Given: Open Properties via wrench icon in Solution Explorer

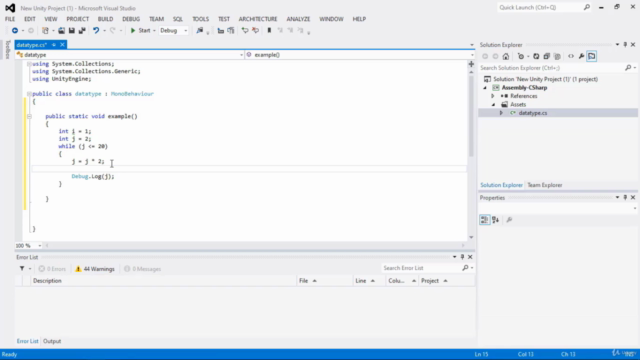Looking at the screenshot, I should 582,56.
